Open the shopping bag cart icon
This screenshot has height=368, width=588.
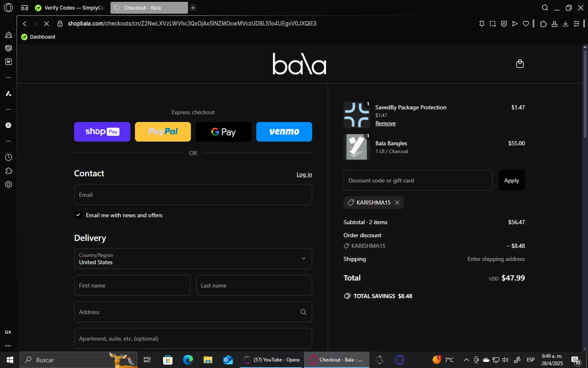point(520,64)
